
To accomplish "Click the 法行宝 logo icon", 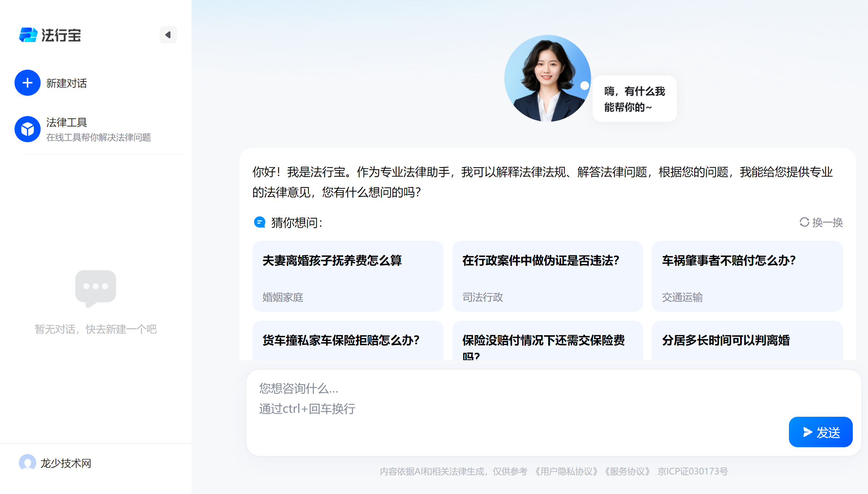I will (28, 35).
